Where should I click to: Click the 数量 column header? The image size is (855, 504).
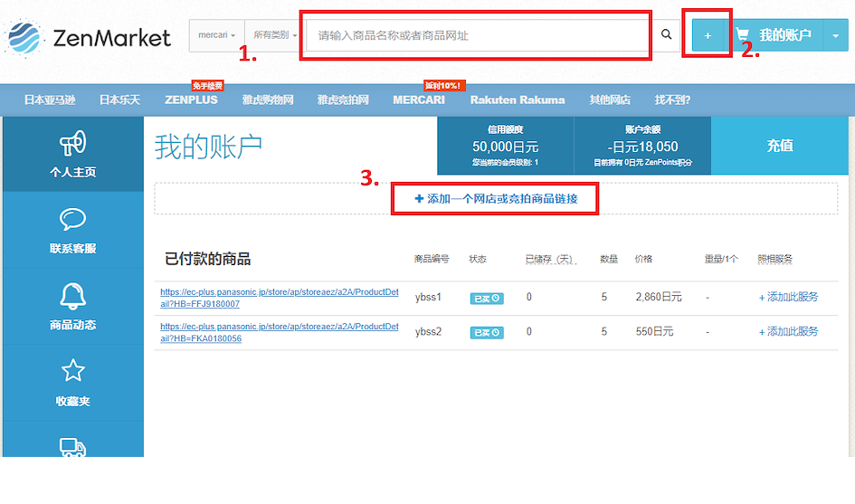pyautogui.click(x=609, y=259)
